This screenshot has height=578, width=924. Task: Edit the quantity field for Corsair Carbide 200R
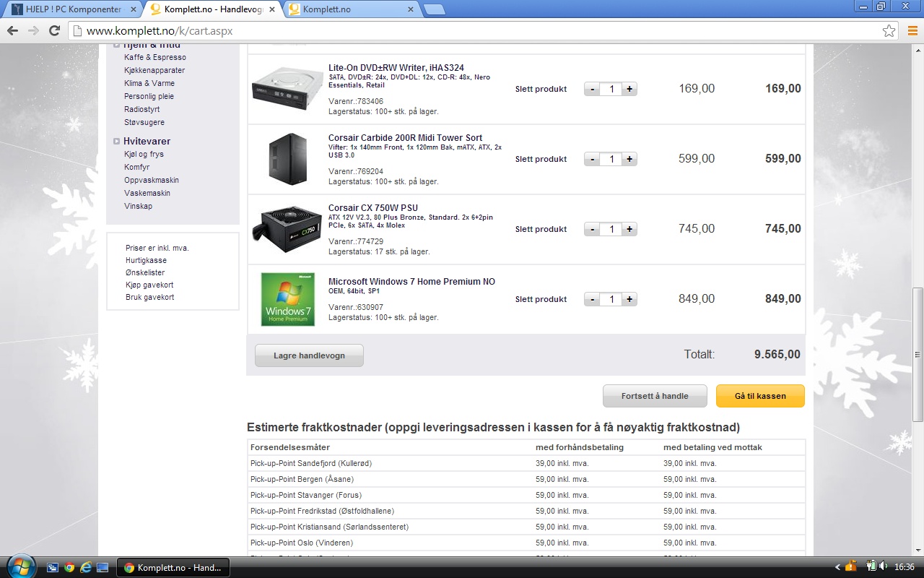611,159
